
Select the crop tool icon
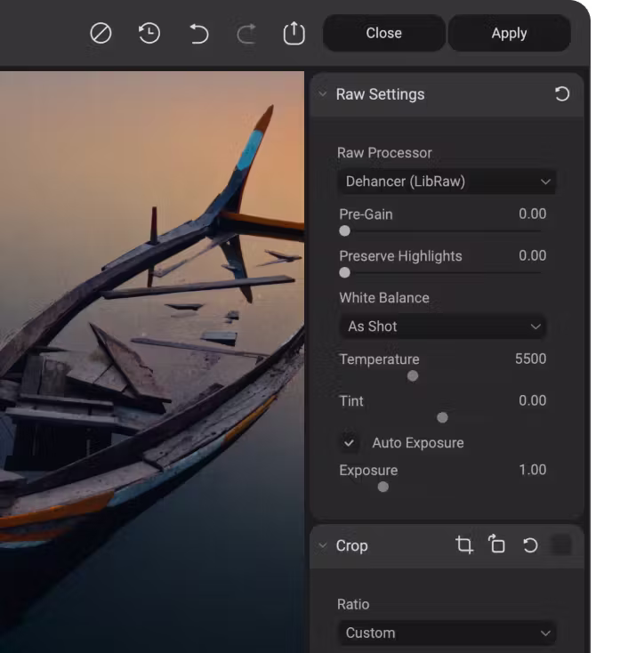click(464, 545)
